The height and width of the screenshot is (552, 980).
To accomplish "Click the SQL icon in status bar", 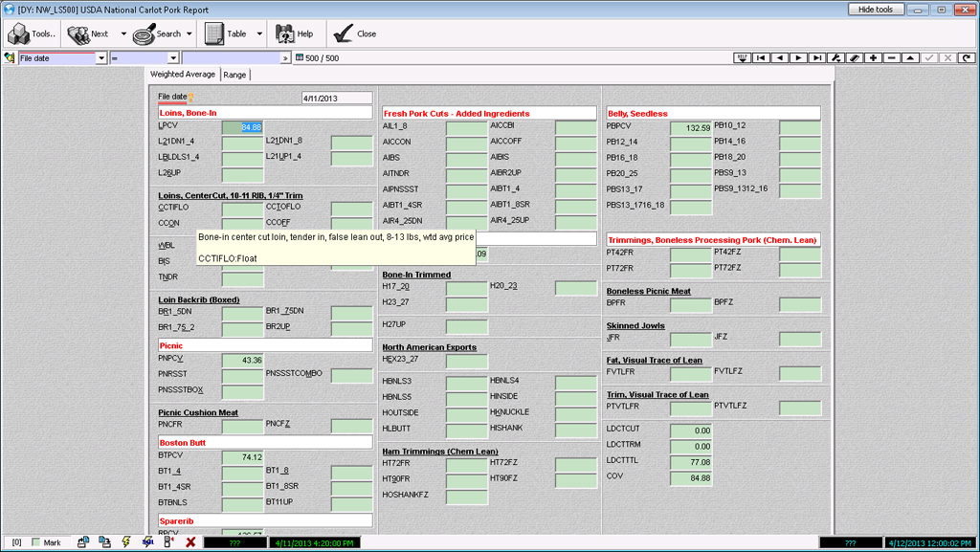I will pos(147,542).
